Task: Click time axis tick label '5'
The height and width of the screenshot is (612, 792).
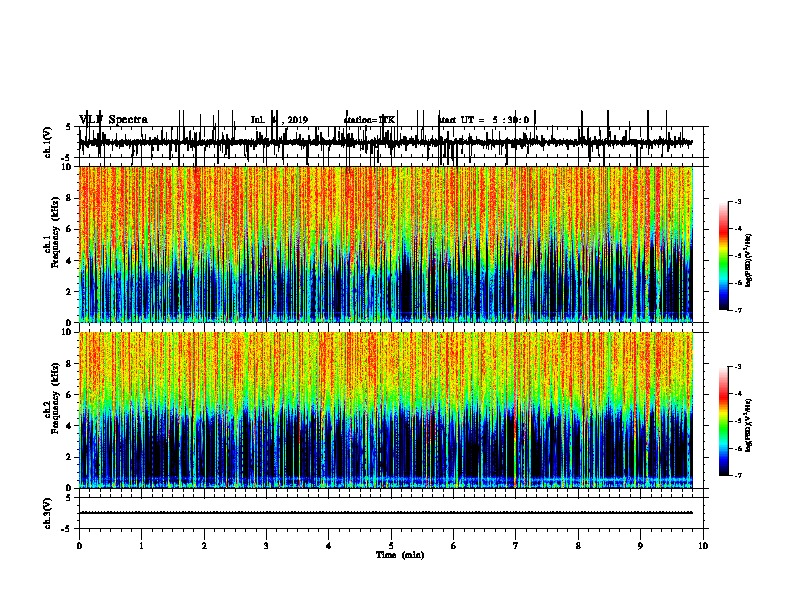Action: click(x=391, y=546)
